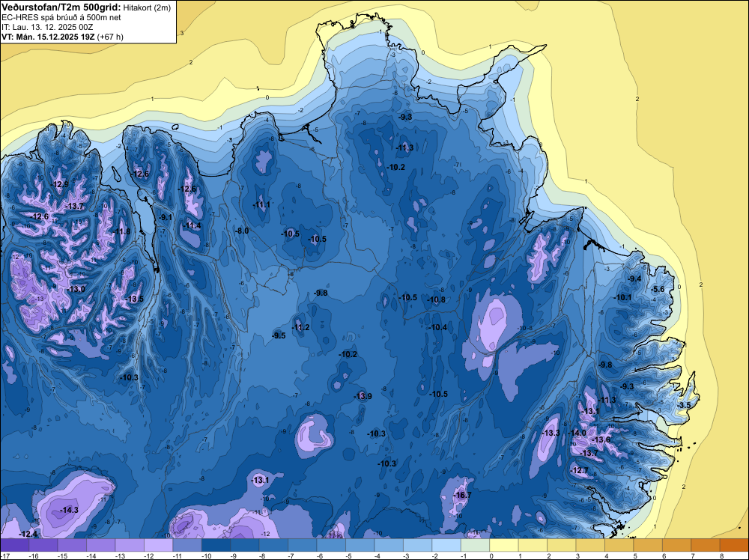This screenshot has width=749, height=560.
Task: Click the legend color swatch above label -10
Action: (216, 545)
